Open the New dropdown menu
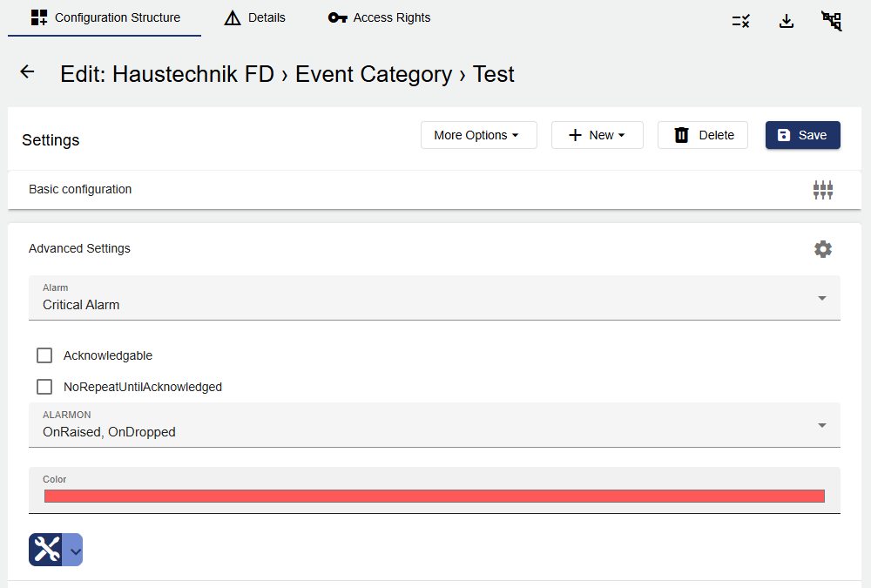Screen dimensions: 871x588 [598, 135]
